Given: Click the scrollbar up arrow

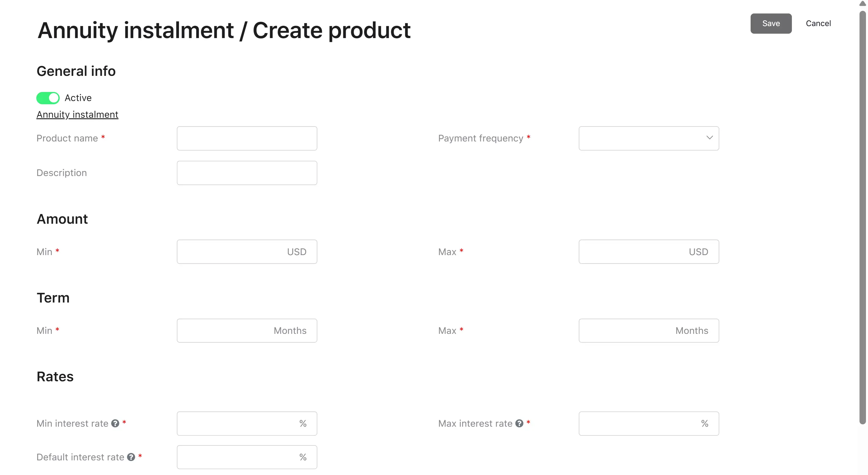Looking at the screenshot, I should (862, 4).
